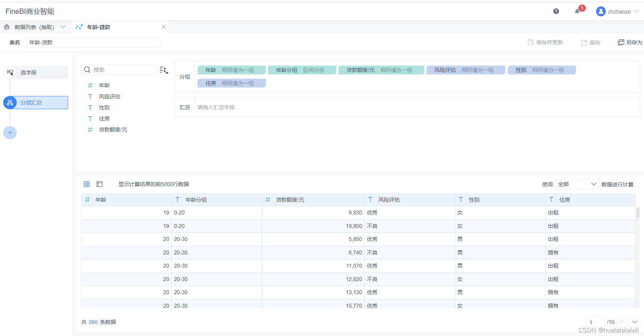Click the text type icon of 性别 column
644x336 pixels.
pyautogui.click(x=461, y=200)
